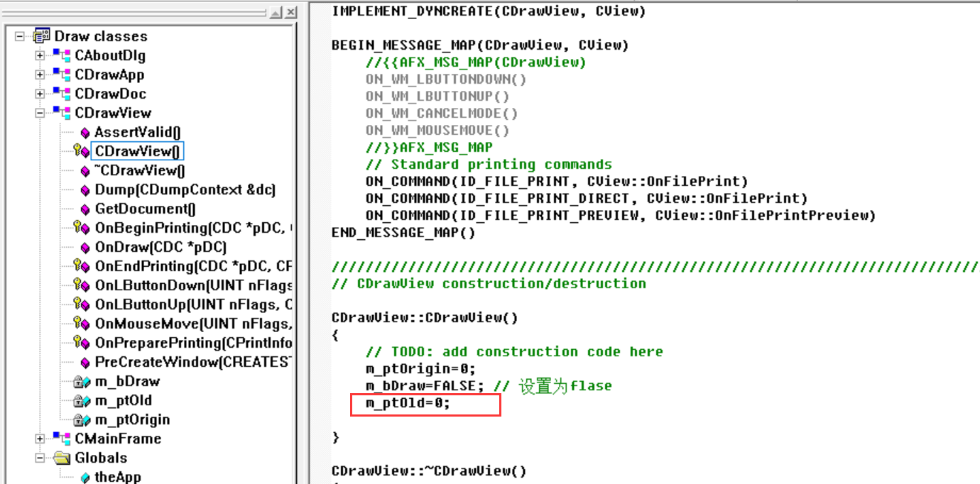Screen dimensions: 980x484
Task: Select OnEndPrinting(CDC *pDC, CF tree item
Action: (193, 266)
